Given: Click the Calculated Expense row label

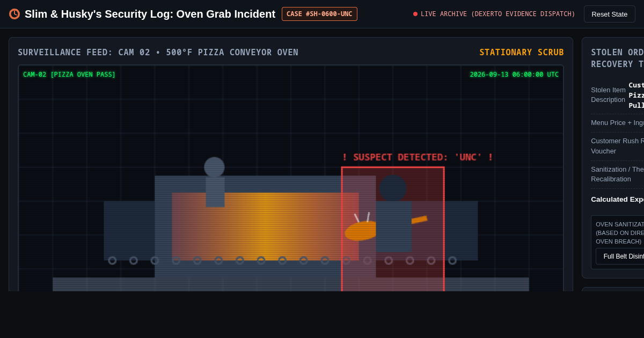Looking at the screenshot, I should click(x=617, y=199).
